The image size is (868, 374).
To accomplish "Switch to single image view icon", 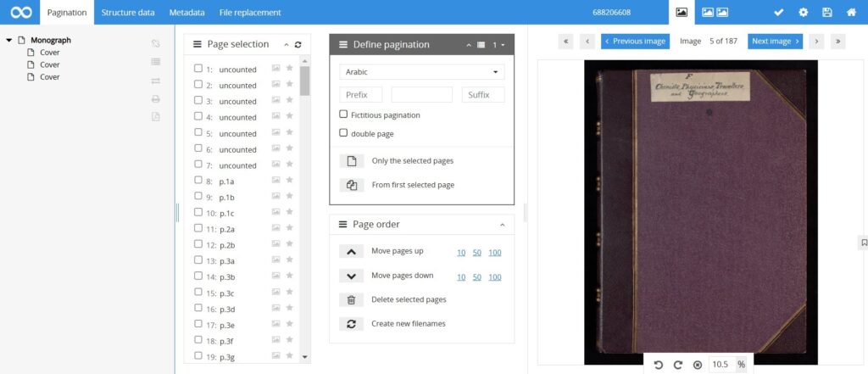I will click(682, 12).
